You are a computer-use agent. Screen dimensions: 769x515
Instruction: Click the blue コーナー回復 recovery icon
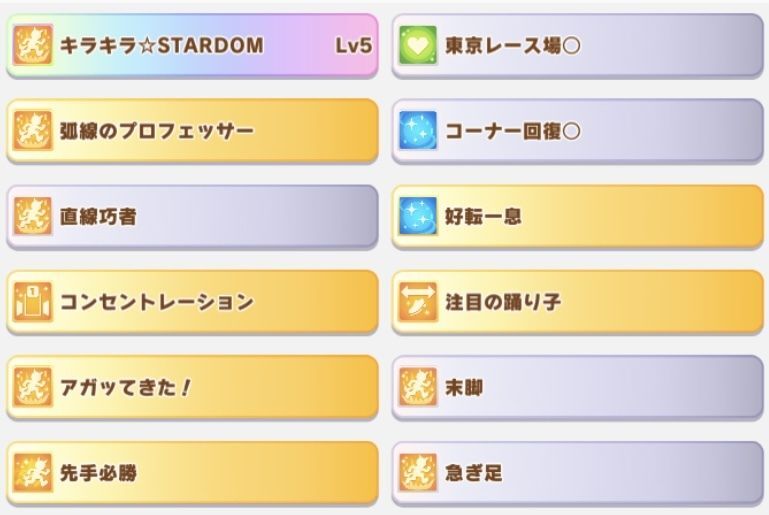pos(418,131)
